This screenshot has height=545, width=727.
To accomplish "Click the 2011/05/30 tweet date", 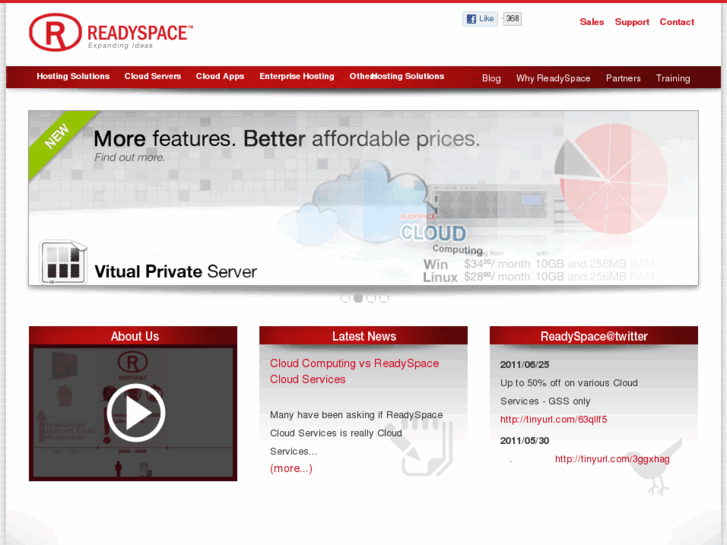I will [x=524, y=441].
